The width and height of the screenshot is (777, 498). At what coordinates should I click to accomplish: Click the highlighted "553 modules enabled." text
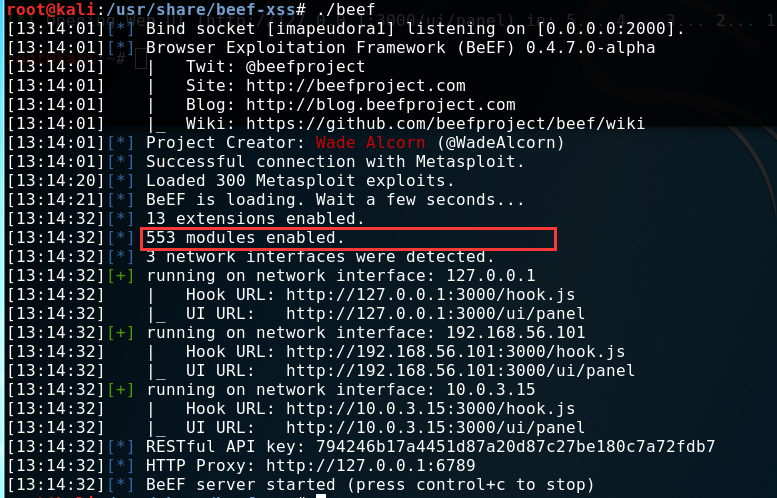245,237
